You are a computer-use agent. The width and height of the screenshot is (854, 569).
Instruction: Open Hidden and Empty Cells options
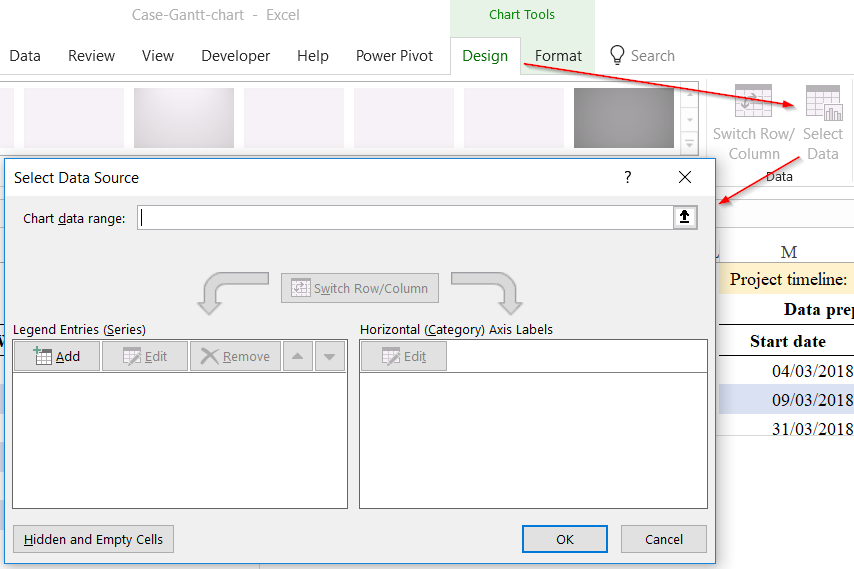tap(93, 539)
